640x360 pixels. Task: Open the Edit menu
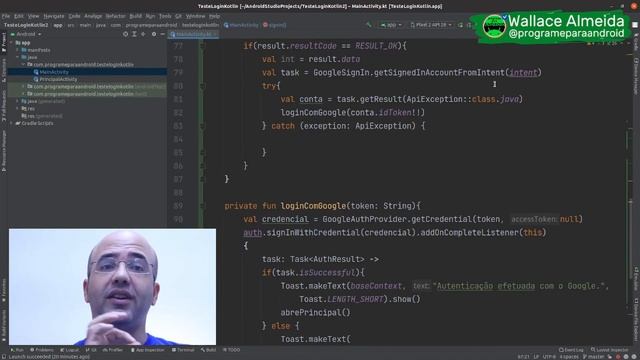[x=19, y=16]
